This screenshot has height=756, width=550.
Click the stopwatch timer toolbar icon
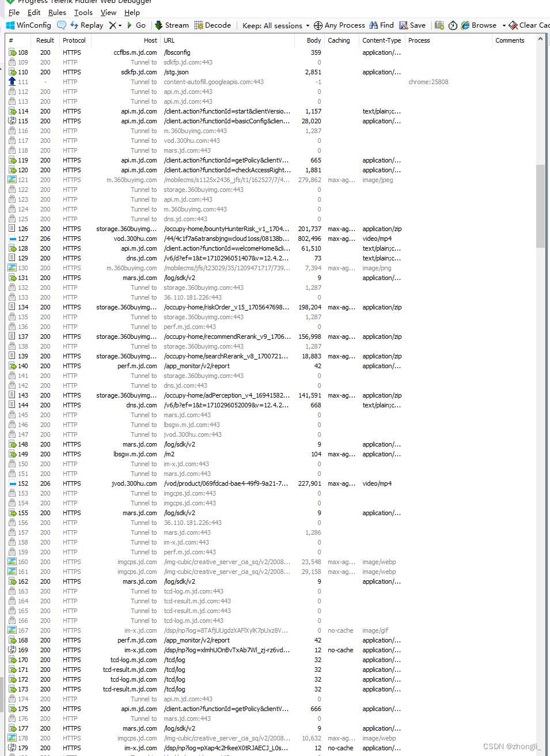click(453, 25)
